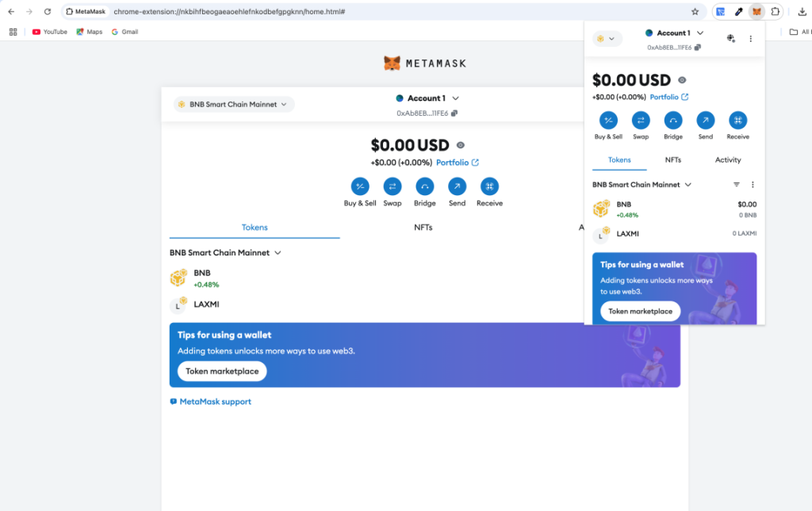Image resolution: width=812 pixels, height=511 pixels.
Task: Open the globe connections icon in popup header
Action: click(x=730, y=38)
